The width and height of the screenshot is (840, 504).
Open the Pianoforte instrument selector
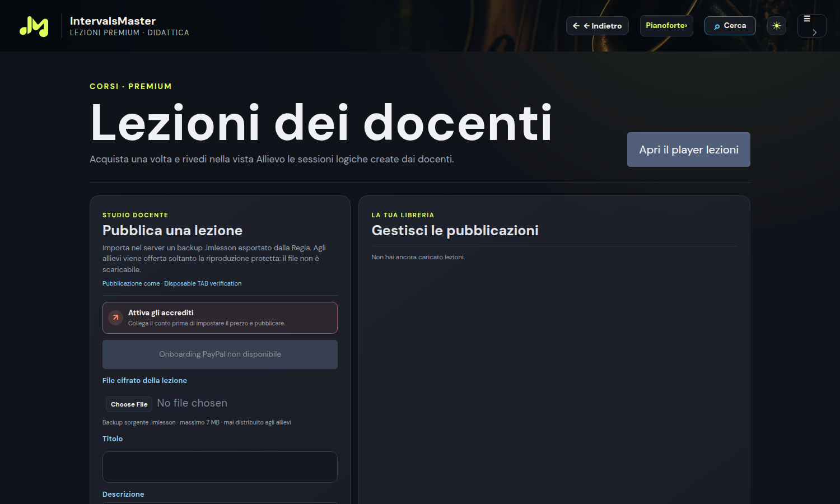click(666, 26)
